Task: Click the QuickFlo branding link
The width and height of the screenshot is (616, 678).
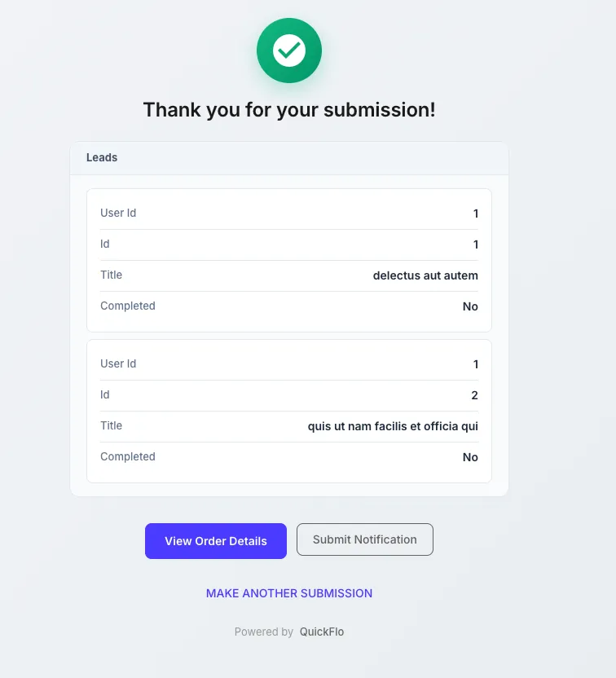Action: coord(321,632)
